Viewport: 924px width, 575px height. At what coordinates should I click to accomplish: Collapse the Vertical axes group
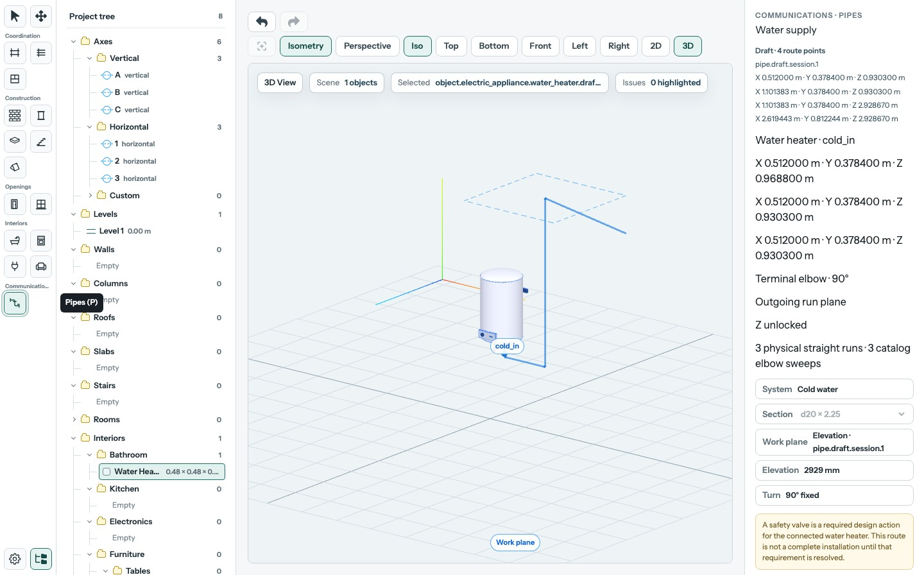pos(90,58)
